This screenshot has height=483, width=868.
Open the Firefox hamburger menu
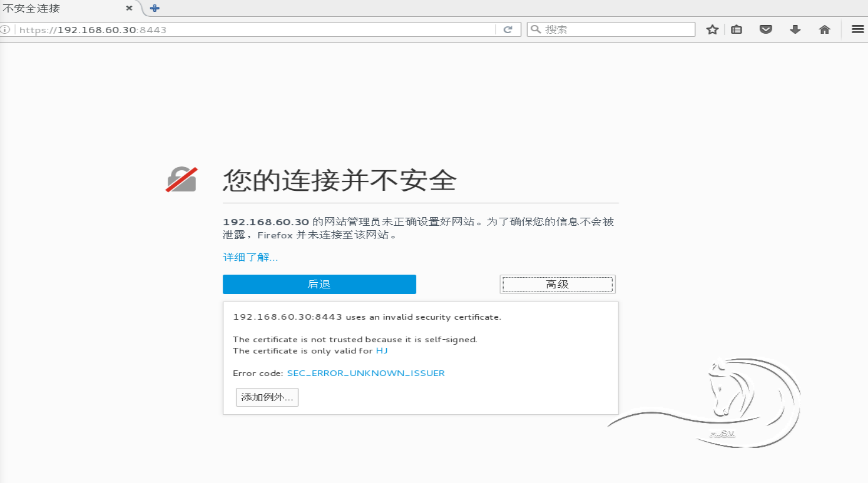tap(857, 29)
